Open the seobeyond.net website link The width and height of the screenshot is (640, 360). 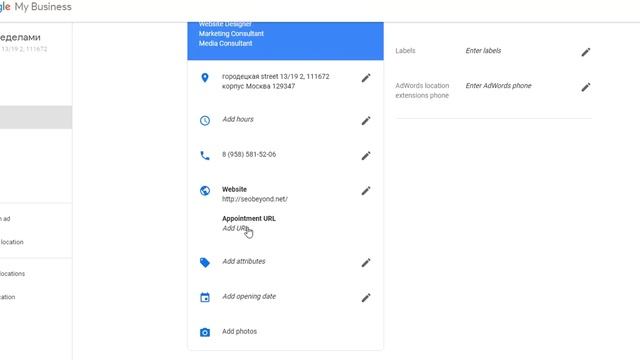click(x=255, y=199)
